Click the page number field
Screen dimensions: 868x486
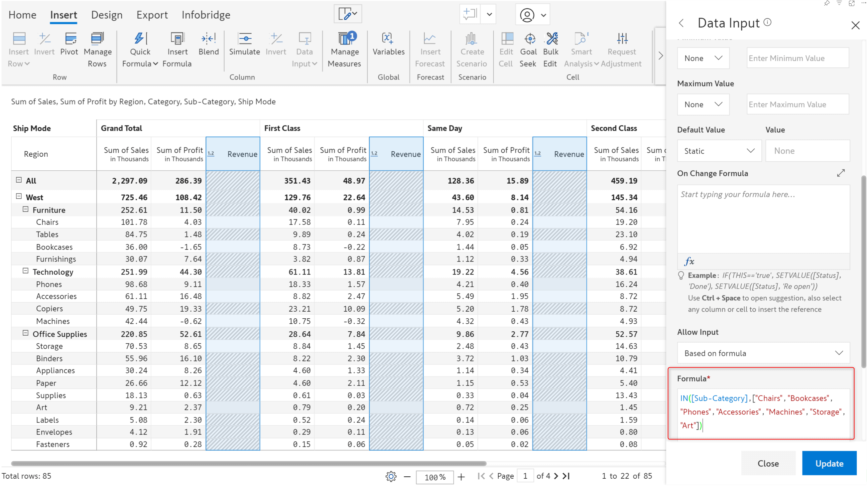[525, 476]
